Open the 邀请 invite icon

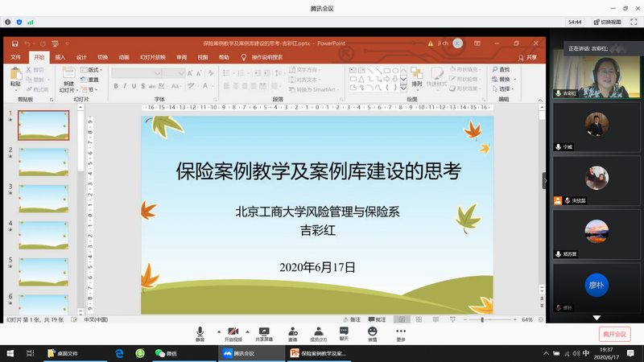pyautogui.click(x=292, y=333)
